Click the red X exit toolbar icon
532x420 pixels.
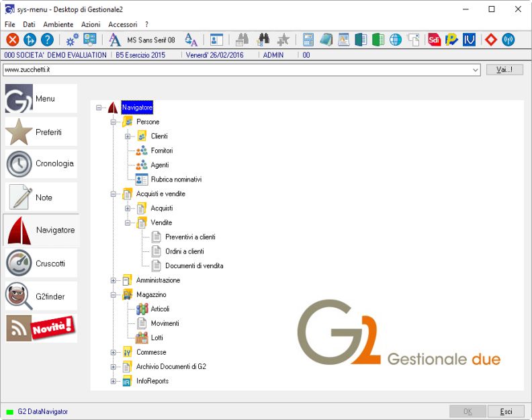[13, 40]
